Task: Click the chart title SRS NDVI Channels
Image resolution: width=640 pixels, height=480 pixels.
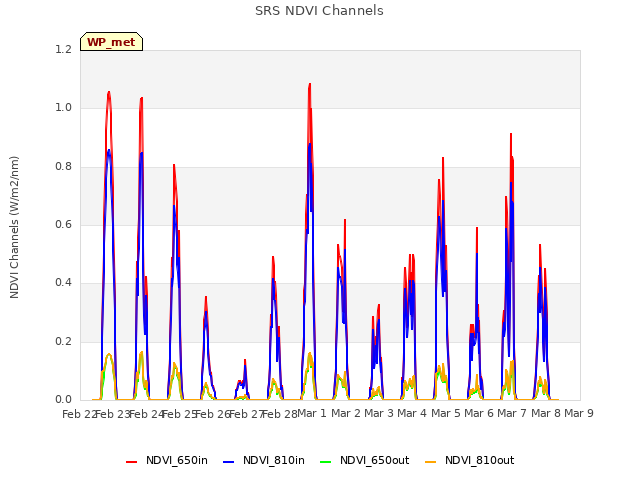Action: tap(319, 11)
